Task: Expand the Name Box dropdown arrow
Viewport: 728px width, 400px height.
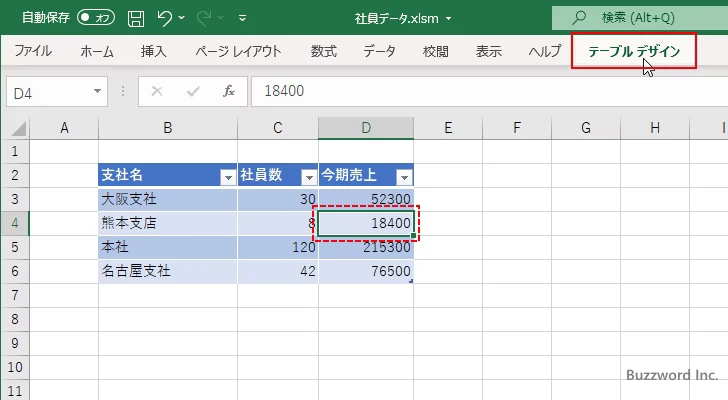Action: click(98, 91)
